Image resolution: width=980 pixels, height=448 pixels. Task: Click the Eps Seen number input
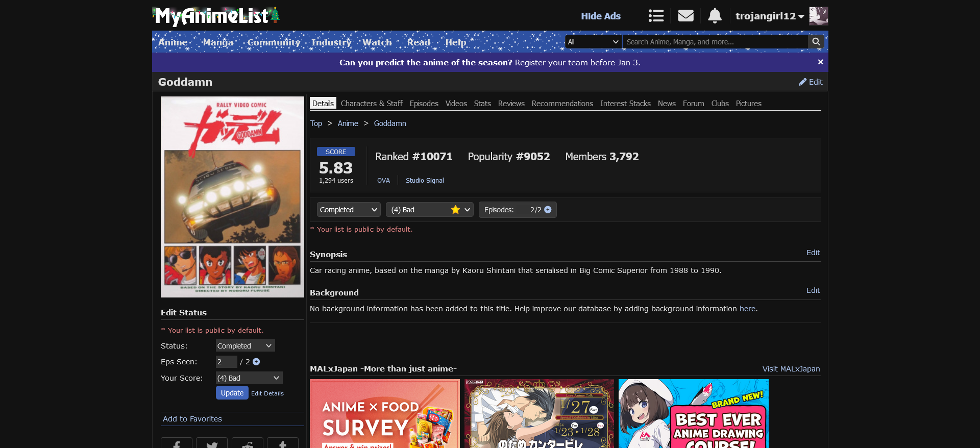[226, 362]
